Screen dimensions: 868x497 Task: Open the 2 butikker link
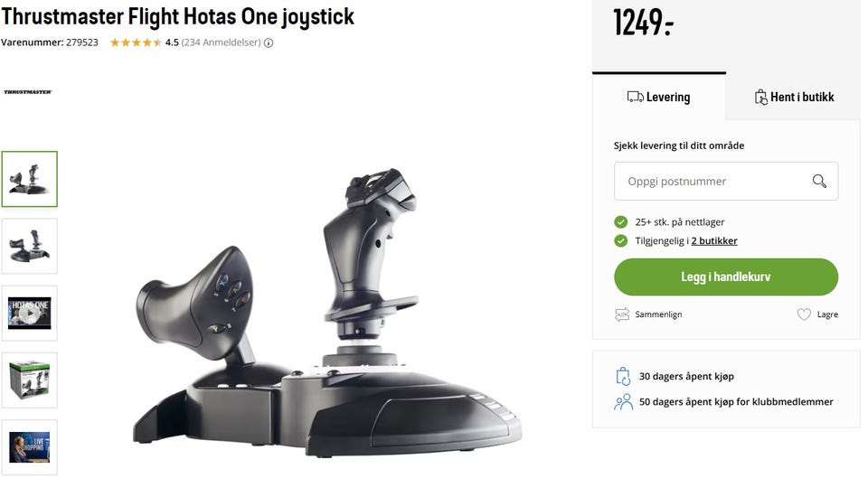coord(714,240)
